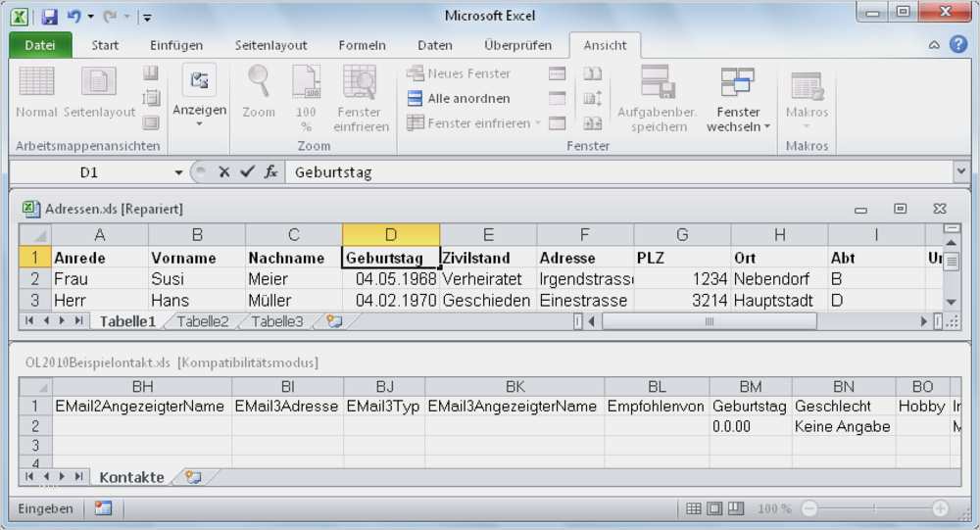The height and width of the screenshot is (530, 980).
Task: Switch to Tabelle2 sheet tab
Action: pyautogui.click(x=203, y=321)
